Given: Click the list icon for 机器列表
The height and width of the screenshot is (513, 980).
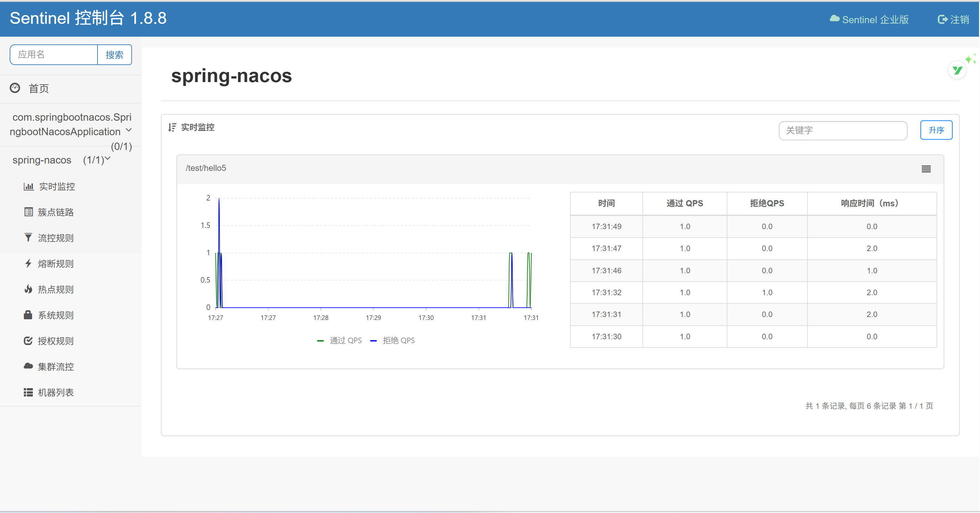Looking at the screenshot, I should [28, 392].
